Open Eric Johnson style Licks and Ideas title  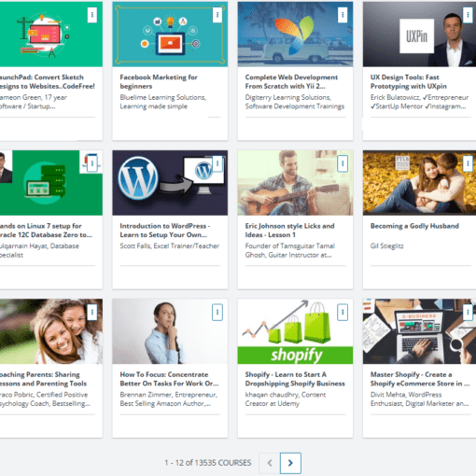click(289, 231)
